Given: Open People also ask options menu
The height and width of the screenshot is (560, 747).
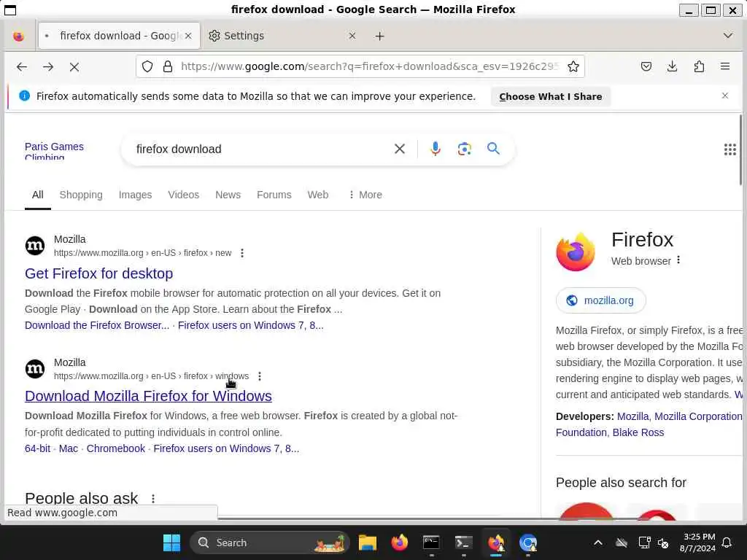Looking at the screenshot, I should (x=153, y=499).
